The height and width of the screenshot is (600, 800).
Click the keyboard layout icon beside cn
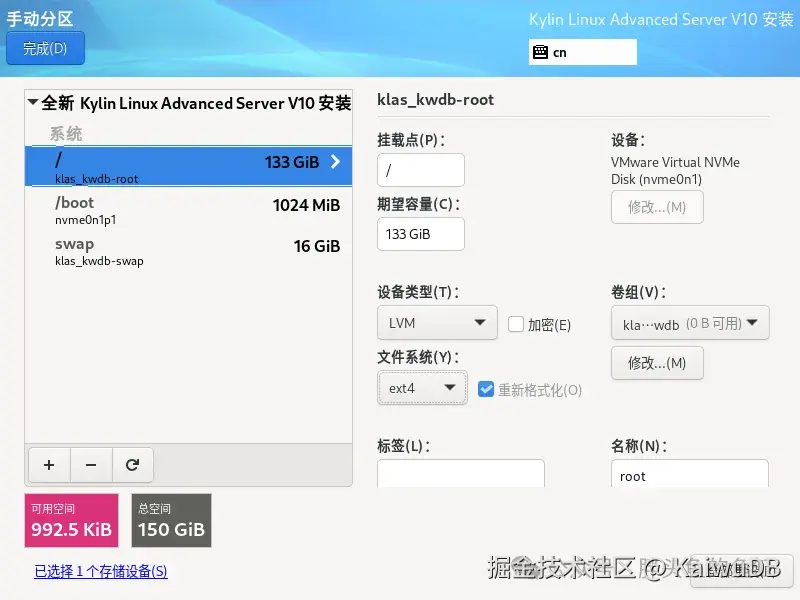540,52
